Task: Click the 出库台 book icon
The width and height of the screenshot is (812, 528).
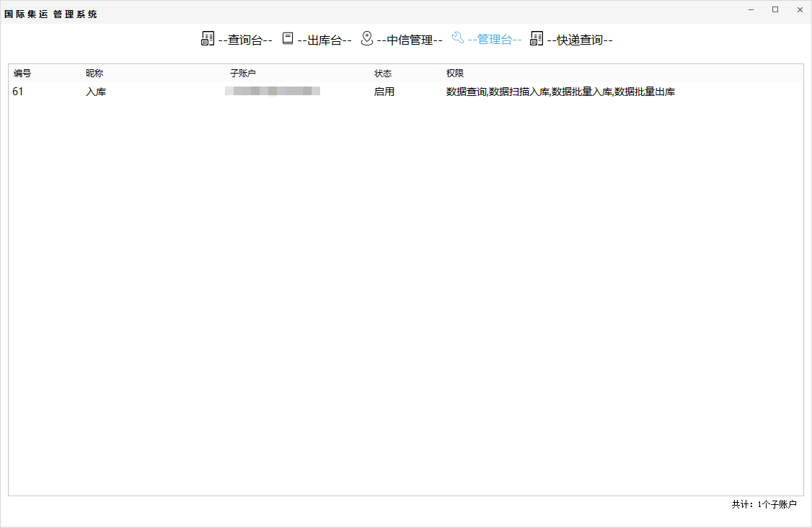Action: (288, 38)
